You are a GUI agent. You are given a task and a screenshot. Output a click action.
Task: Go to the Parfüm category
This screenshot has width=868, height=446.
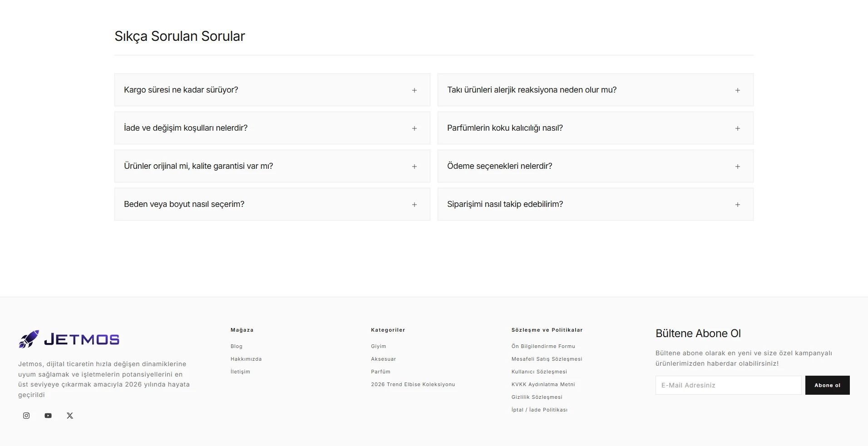[x=380, y=372]
